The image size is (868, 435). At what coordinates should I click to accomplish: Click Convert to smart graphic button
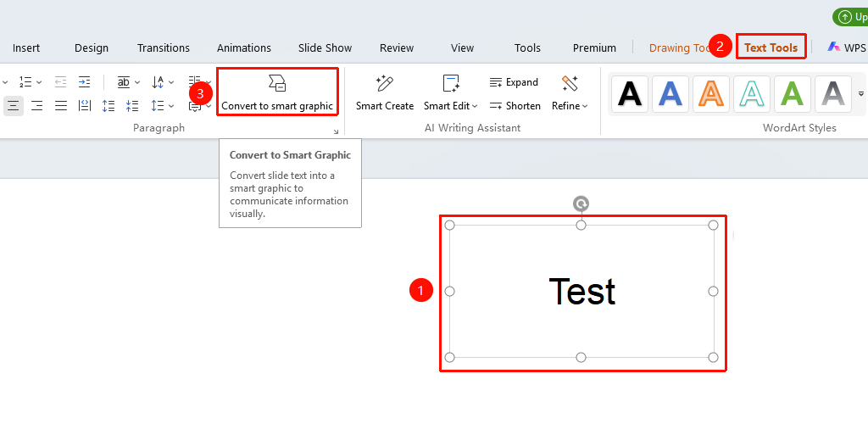277,92
